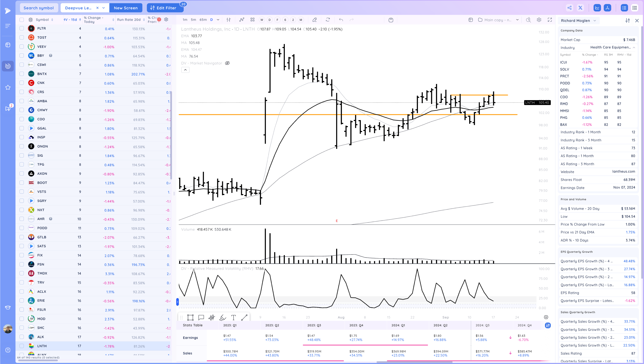Toggle chart fullscreen mode
Screen dimensions: 644x364
[550, 20]
